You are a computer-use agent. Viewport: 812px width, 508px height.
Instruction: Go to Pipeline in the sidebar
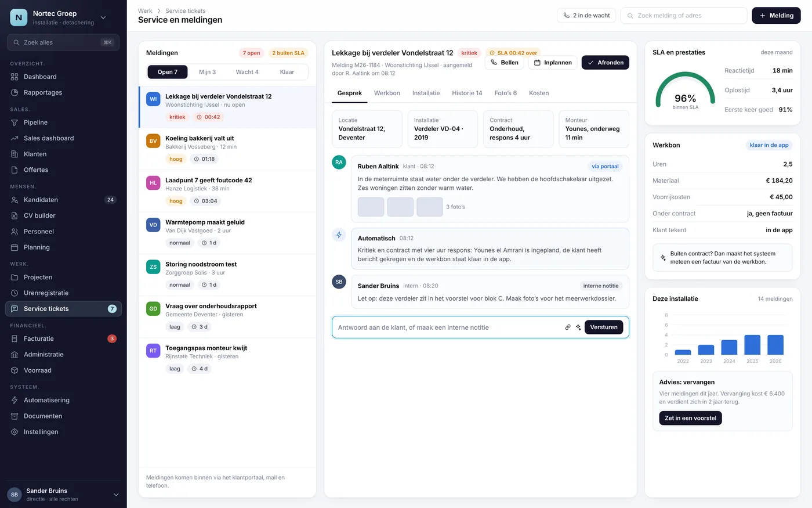63,123
